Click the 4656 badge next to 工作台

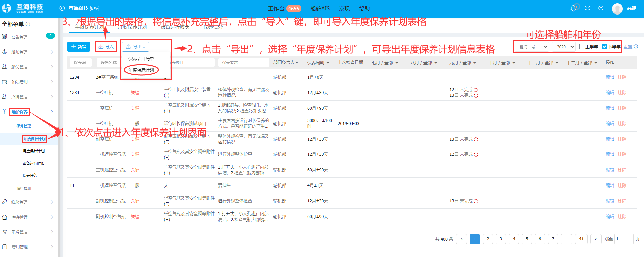(293, 9)
